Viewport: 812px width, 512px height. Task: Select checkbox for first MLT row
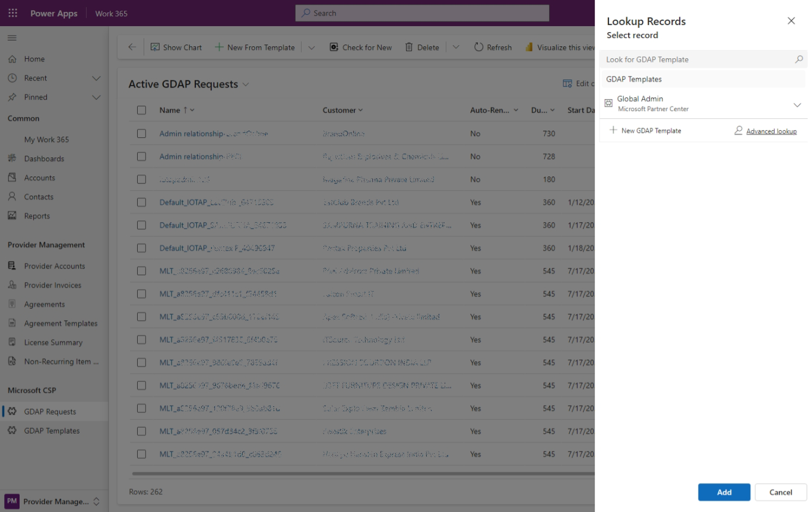tap(141, 271)
